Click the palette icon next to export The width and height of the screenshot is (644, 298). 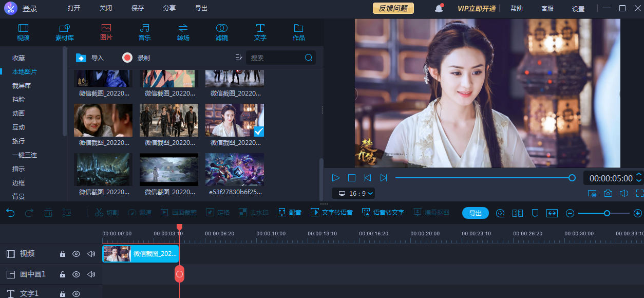500,213
